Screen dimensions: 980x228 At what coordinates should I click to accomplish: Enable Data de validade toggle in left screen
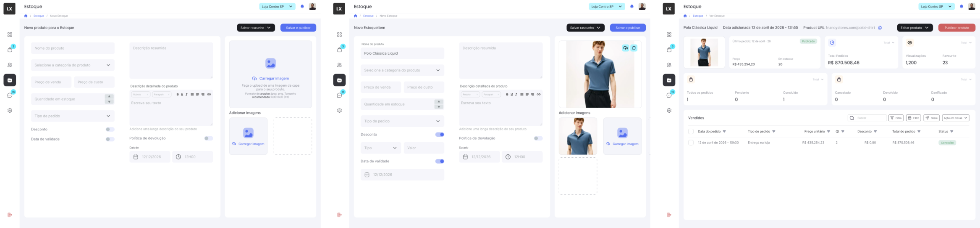(x=110, y=139)
